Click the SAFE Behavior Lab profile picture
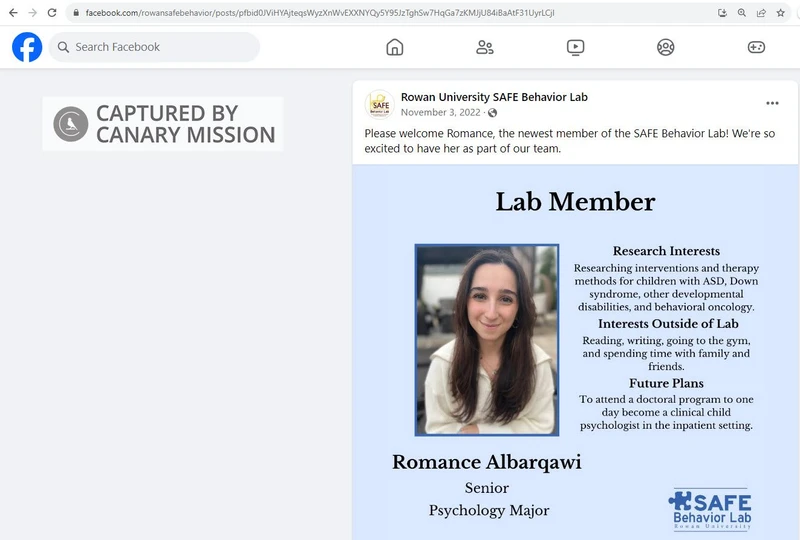This screenshot has width=800, height=540. click(379, 104)
